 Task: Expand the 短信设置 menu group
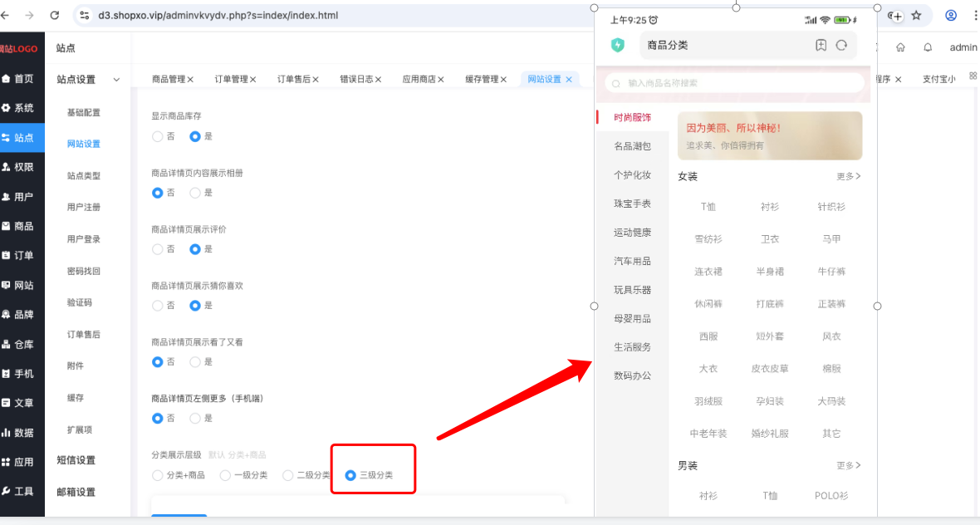click(76, 460)
